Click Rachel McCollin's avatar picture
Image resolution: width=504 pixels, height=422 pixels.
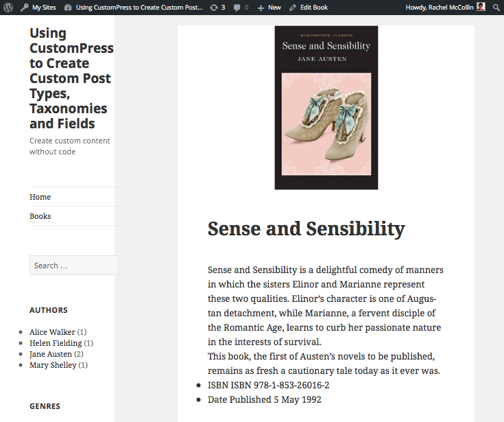(x=481, y=7)
